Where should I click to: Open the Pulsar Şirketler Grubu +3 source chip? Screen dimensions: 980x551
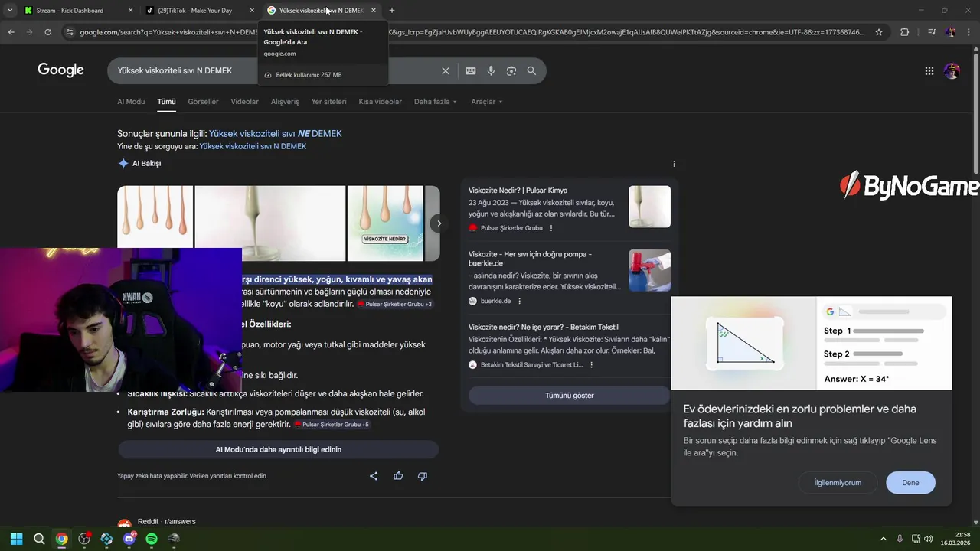(395, 305)
